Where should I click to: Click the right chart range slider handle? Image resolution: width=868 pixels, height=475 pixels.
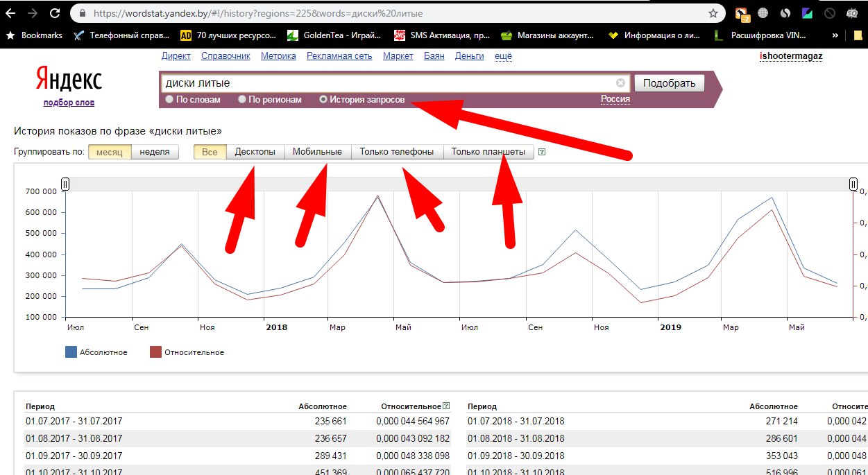click(x=853, y=184)
